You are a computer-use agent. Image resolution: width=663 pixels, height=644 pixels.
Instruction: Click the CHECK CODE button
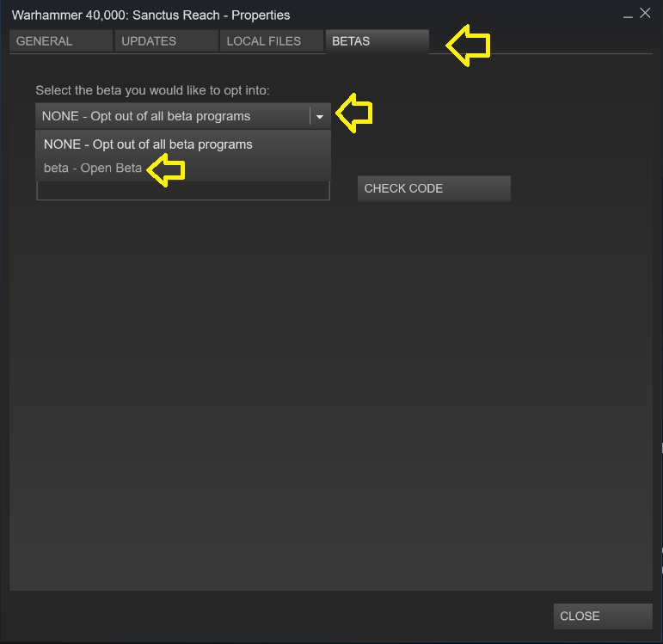point(433,188)
